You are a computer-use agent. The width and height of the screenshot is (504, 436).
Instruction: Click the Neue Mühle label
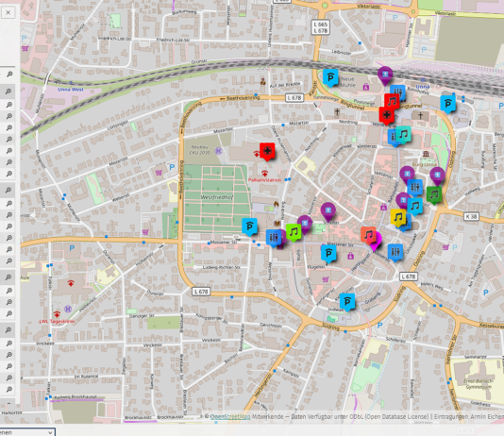click(x=348, y=82)
